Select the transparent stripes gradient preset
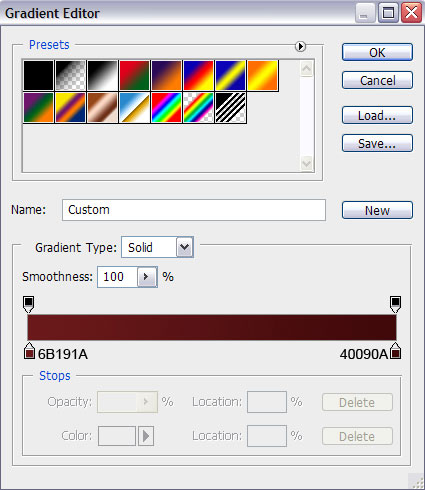Viewport: 425px width, 490px height. pos(230,107)
